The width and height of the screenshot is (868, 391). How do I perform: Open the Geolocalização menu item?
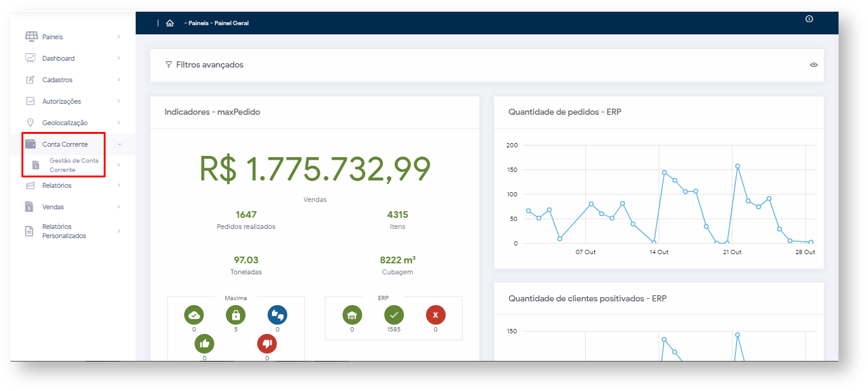[64, 123]
